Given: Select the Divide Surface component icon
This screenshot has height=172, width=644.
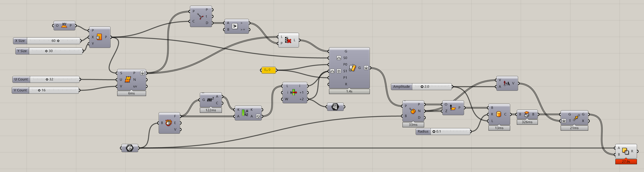Looking at the screenshot, I should tap(128, 80).
